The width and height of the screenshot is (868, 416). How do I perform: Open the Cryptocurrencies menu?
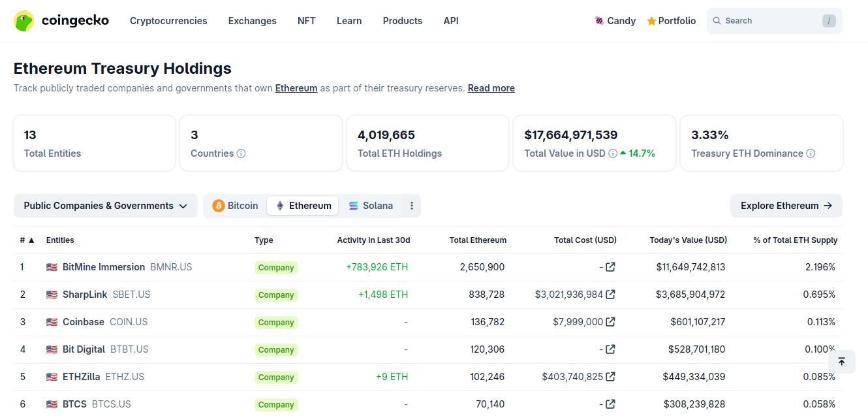click(x=168, y=21)
